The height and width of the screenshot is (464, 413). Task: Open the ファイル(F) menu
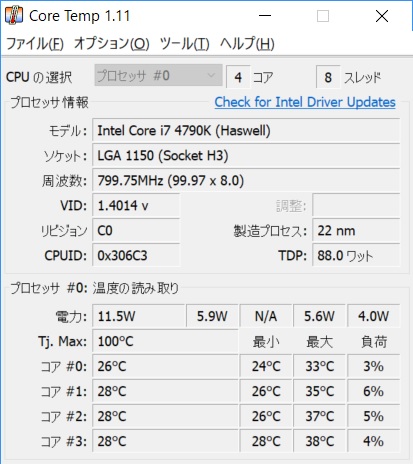point(35,44)
